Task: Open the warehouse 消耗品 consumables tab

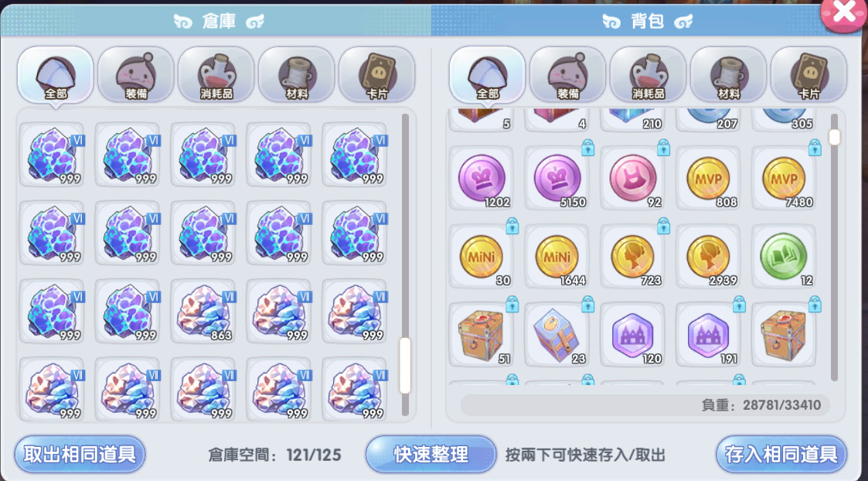Action: click(x=216, y=75)
